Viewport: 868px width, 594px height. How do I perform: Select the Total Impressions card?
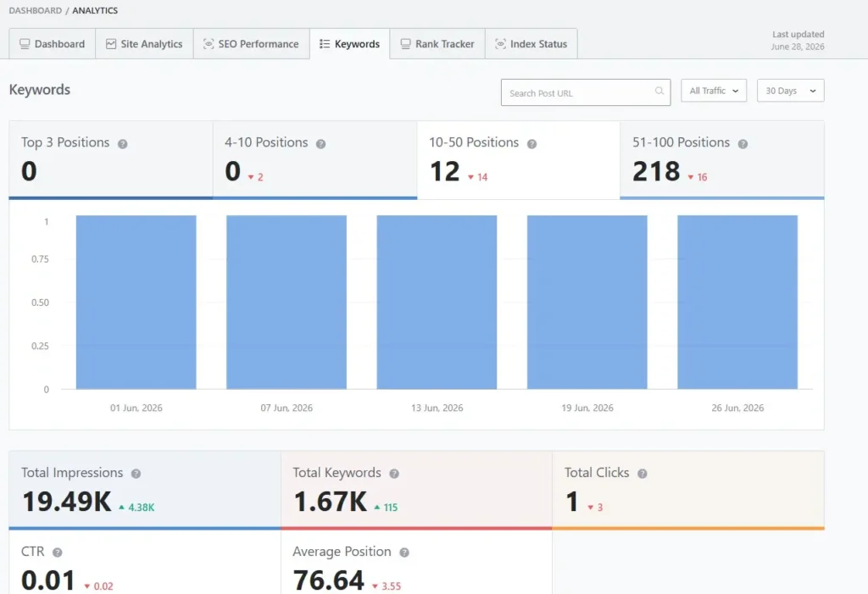tap(145, 491)
